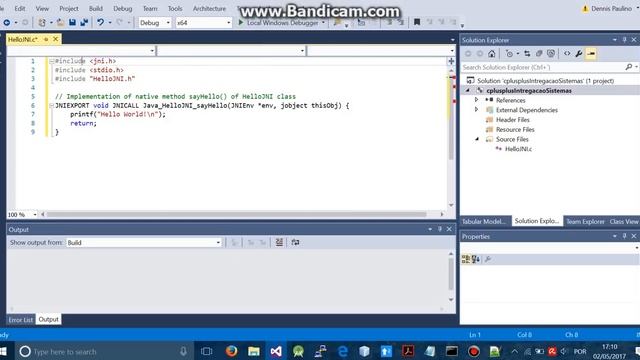Open the Debug configuration dropdown
This screenshot has width=640, height=360.
[155, 22]
